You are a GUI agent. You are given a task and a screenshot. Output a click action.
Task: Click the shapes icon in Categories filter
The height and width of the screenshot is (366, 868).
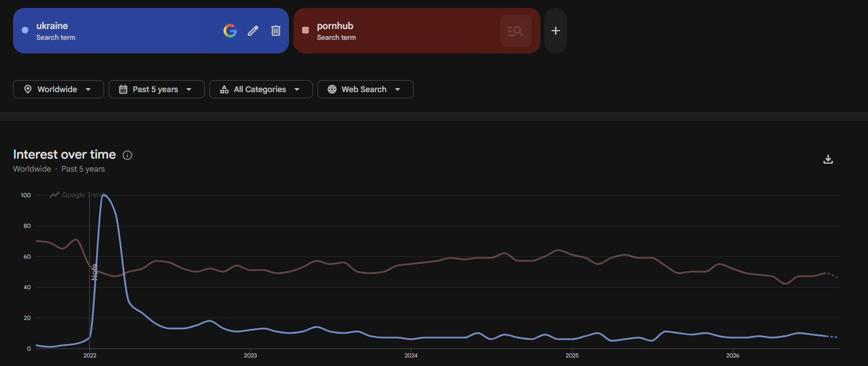(224, 89)
